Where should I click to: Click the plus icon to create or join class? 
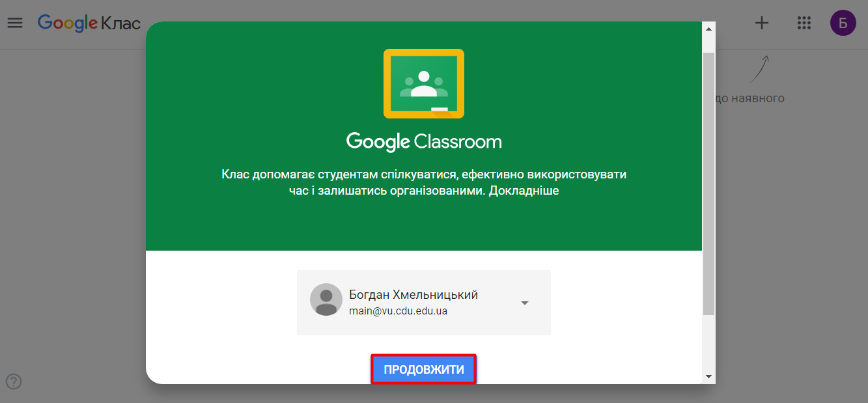pyautogui.click(x=761, y=23)
